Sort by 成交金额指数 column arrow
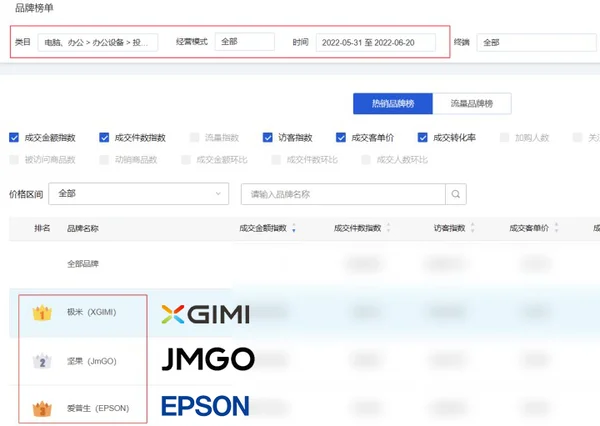Screen dimensions: 600x426 (294, 229)
